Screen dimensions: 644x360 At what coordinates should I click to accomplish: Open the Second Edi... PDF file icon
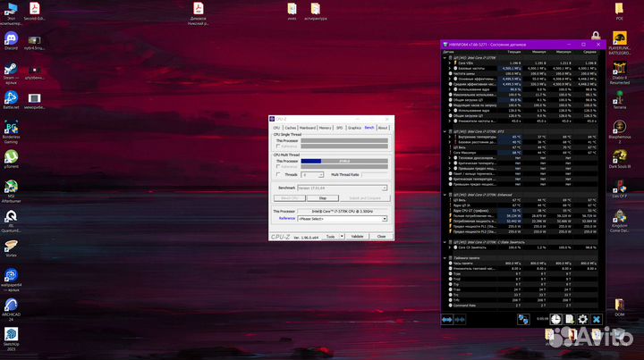tap(35, 12)
